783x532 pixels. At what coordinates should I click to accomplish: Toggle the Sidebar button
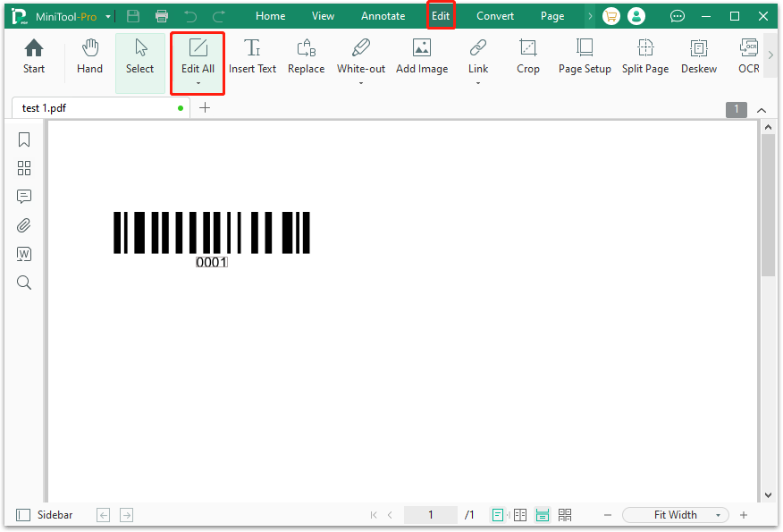point(45,515)
